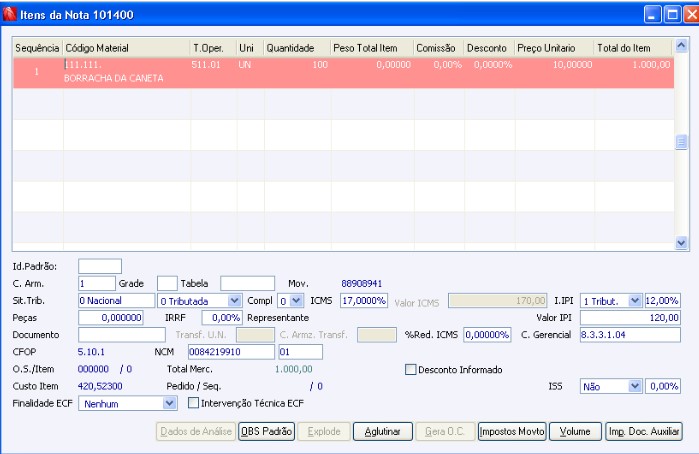699x454 pixels.
Task: Click the ISS rate 0,00% field
Action: pos(663,386)
